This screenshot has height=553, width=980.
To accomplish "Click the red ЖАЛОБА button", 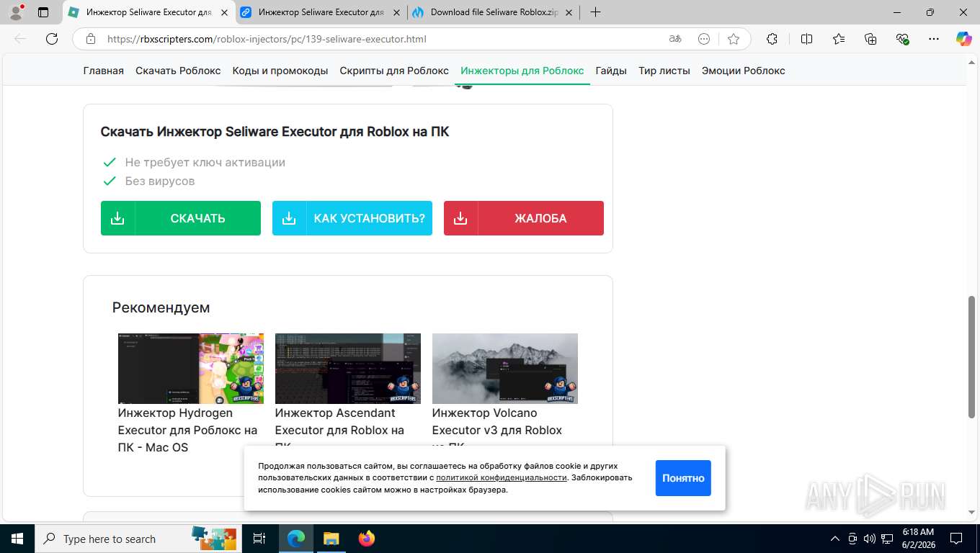I will click(524, 218).
